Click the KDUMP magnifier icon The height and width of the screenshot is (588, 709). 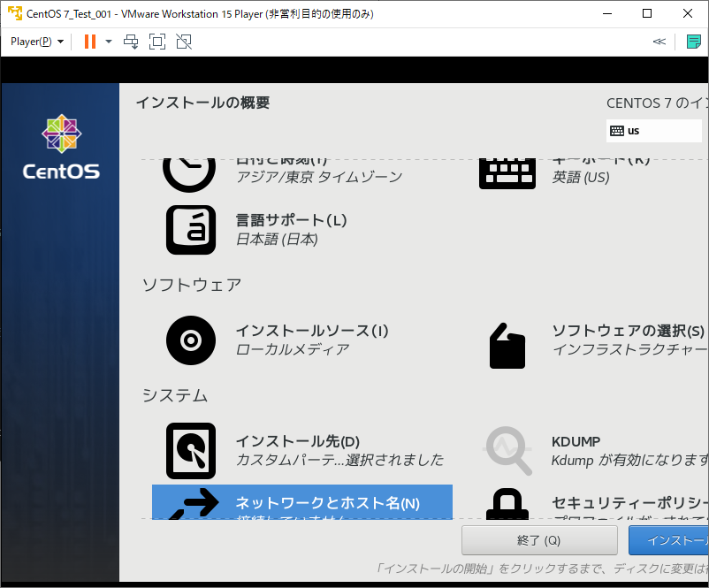[x=507, y=451]
